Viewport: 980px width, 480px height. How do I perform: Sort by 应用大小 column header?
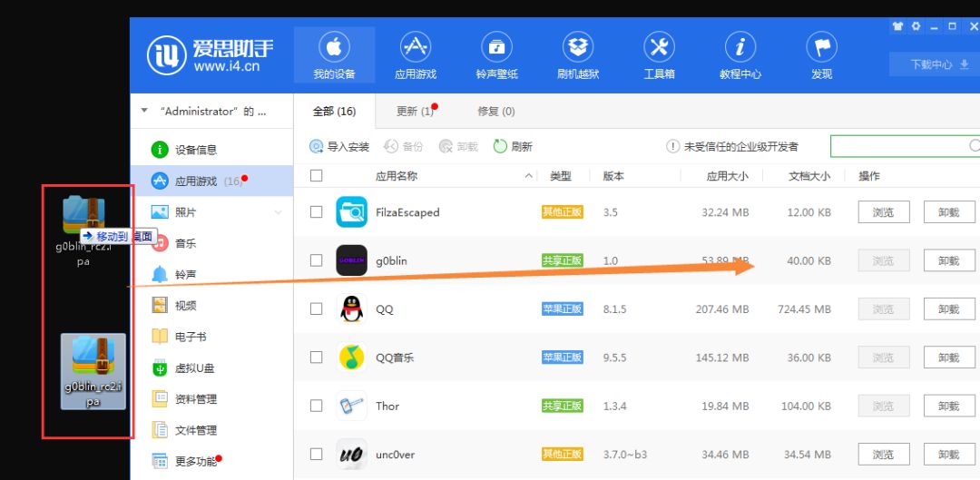pyautogui.click(x=727, y=176)
